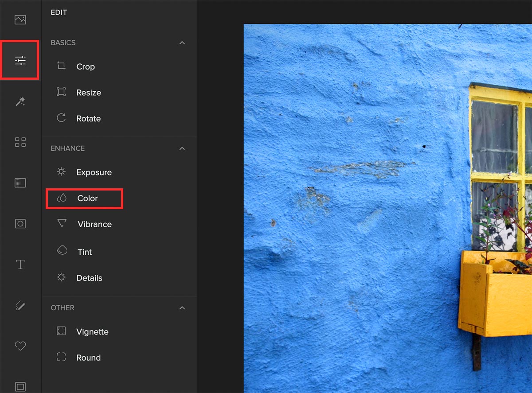Open the heart favorites sidebar icon

click(x=20, y=346)
